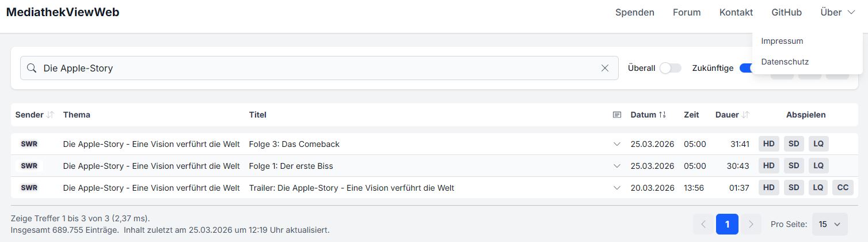Play Folge 3 in HD quality
The width and height of the screenshot is (868, 242).
768,144
